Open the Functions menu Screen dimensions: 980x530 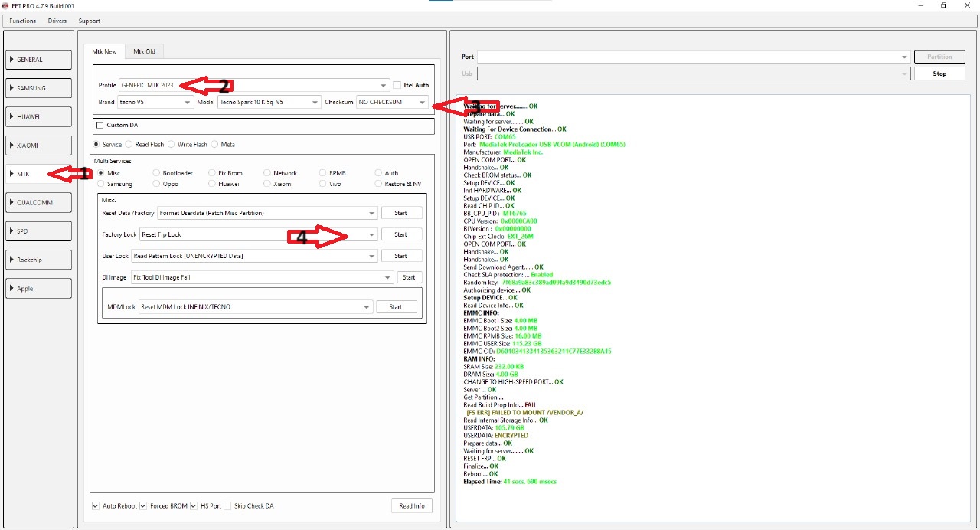22,21
